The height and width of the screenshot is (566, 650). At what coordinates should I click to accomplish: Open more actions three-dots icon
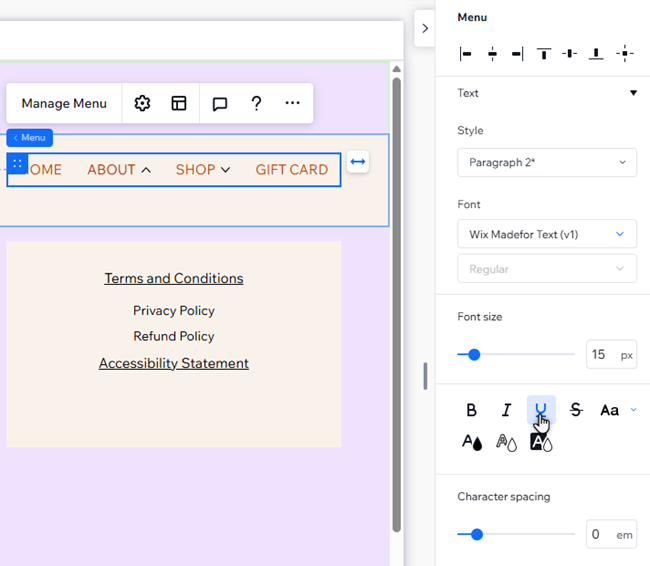click(x=293, y=103)
